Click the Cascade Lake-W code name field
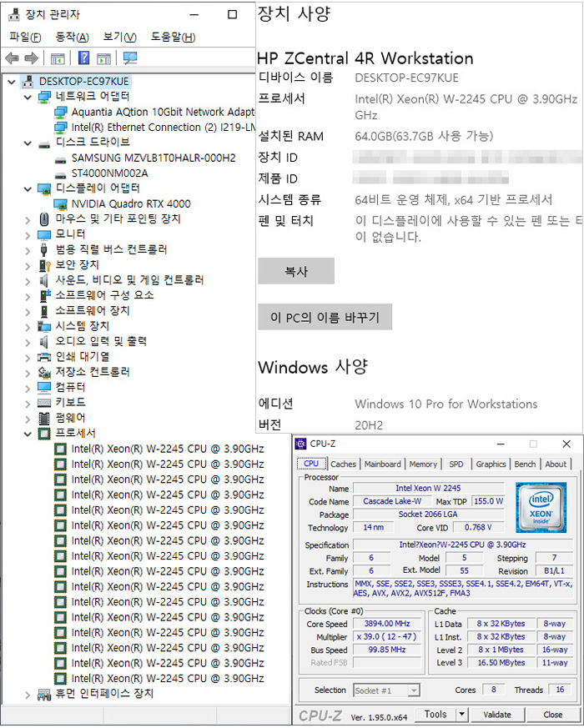This screenshot has height=728, width=584. coord(392,501)
